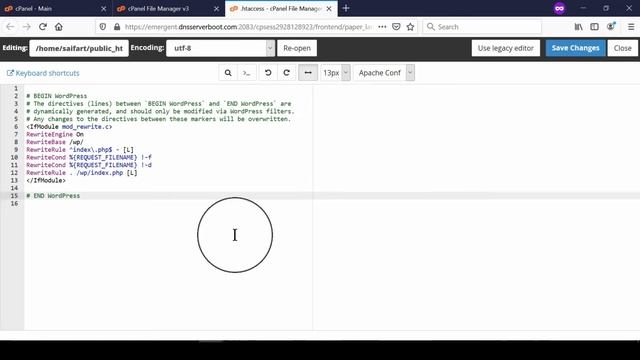Click the '</IfModule>' closing line
Viewport: 640px width, 360px height.
pos(46,180)
